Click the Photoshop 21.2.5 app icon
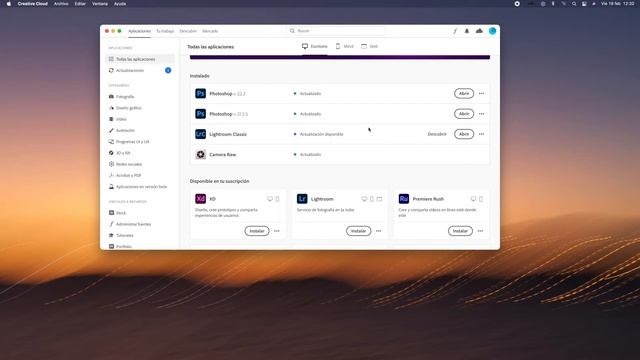The image size is (640, 360). click(x=200, y=114)
